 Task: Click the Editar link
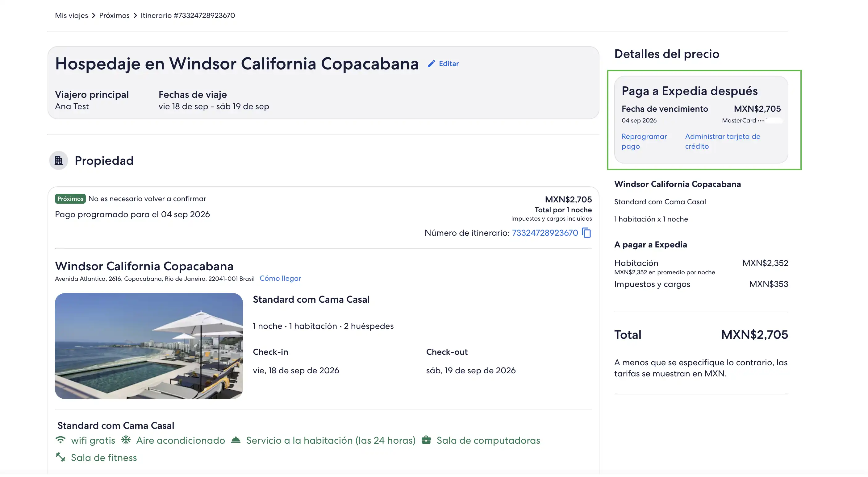pos(449,64)
